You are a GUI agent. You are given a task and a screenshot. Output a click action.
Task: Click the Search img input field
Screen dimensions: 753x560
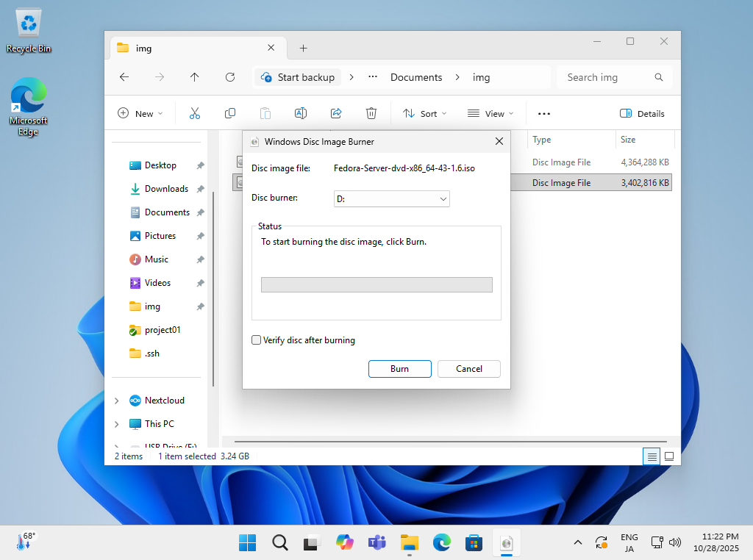607,77
